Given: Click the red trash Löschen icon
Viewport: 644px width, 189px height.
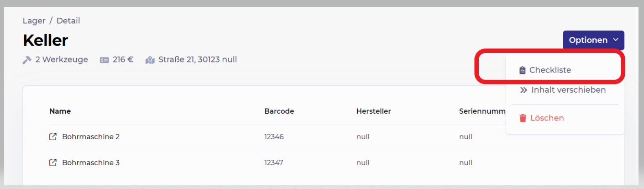Looking at the screenshot, I should click(x=523, y=118).
